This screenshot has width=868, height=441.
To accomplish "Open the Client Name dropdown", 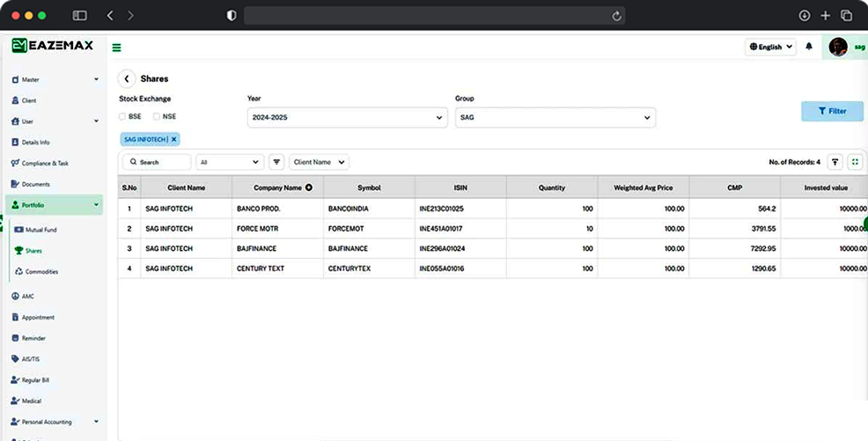I will pos(319,162).
